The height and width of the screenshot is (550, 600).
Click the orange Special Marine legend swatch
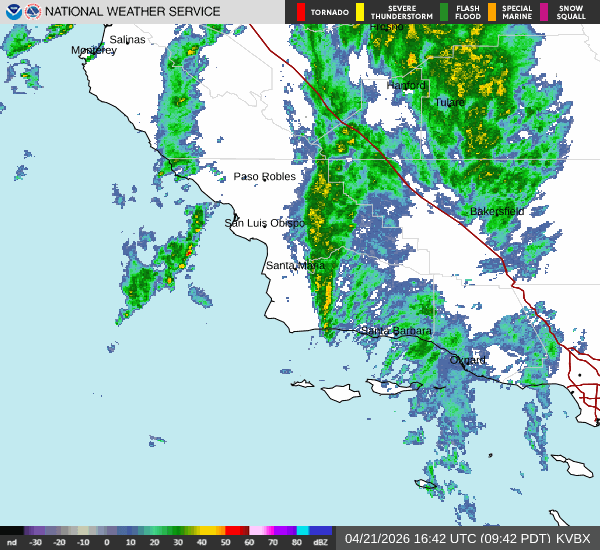492,12
